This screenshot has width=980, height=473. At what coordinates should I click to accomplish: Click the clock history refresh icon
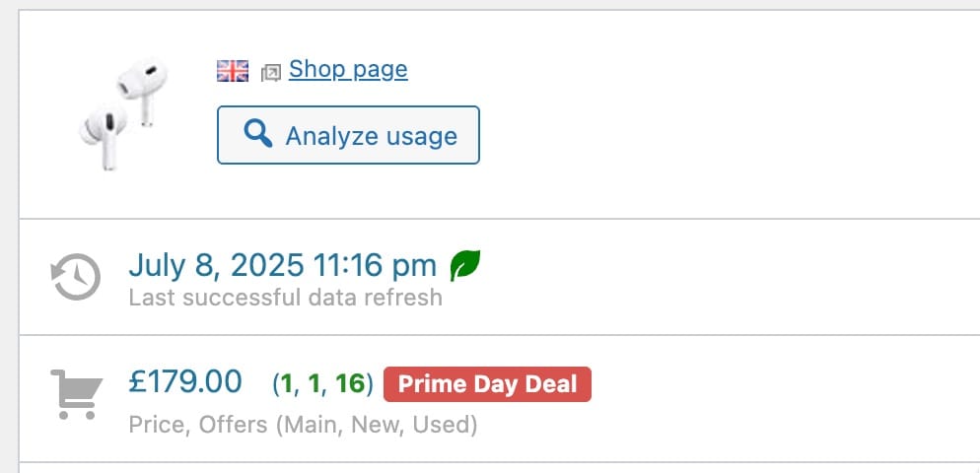[76, 276]
